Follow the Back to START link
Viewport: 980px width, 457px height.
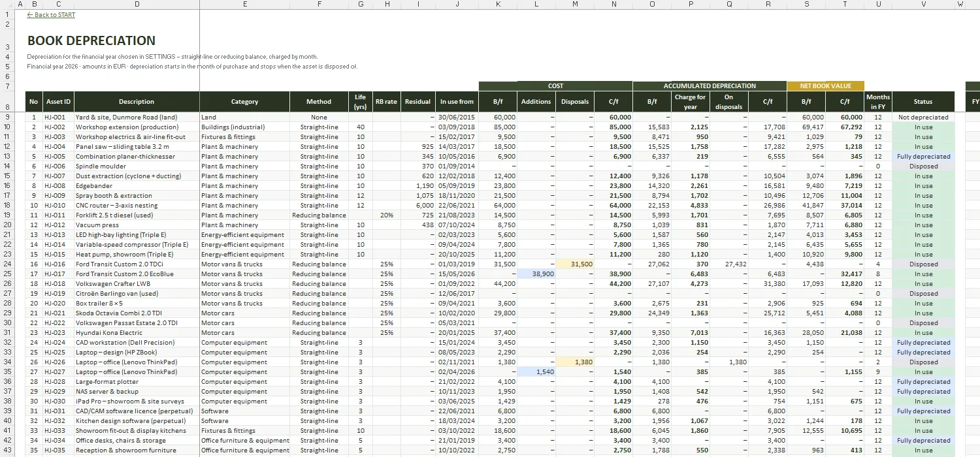tap(51, 14)
